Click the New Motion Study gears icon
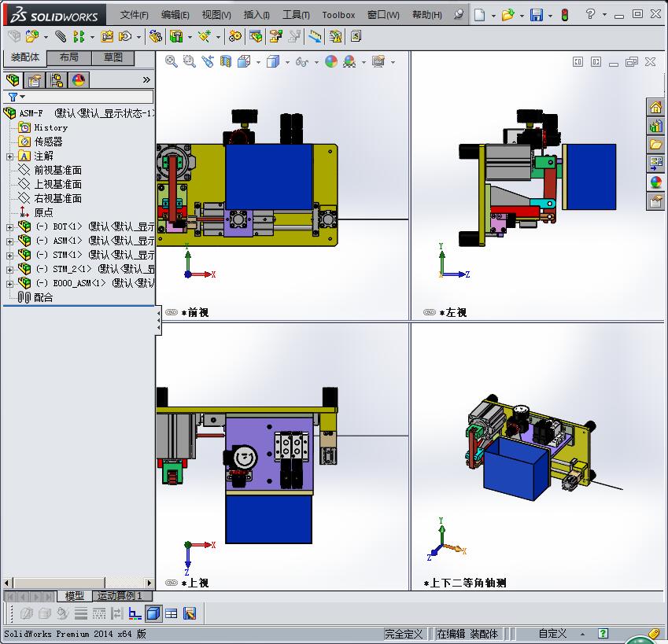 coord(234,37)
